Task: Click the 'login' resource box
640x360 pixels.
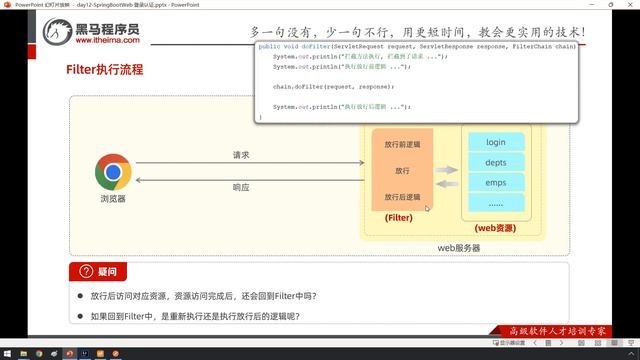Action: click(496, 142)
